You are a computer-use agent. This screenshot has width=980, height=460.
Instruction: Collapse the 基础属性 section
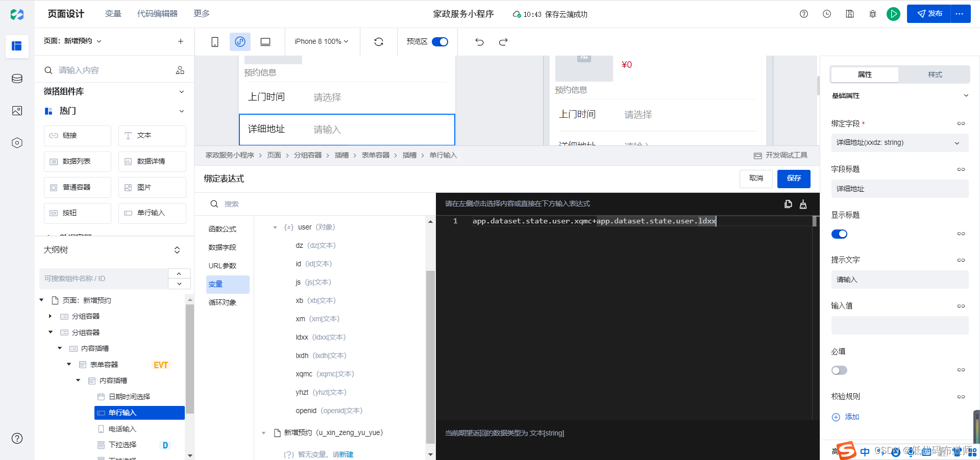(x=966, y=96)
